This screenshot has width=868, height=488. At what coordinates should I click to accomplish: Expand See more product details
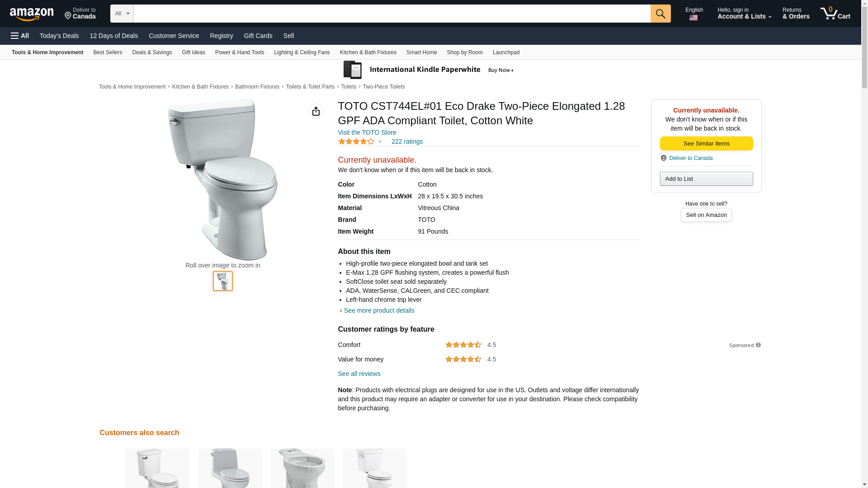point(378,310)
